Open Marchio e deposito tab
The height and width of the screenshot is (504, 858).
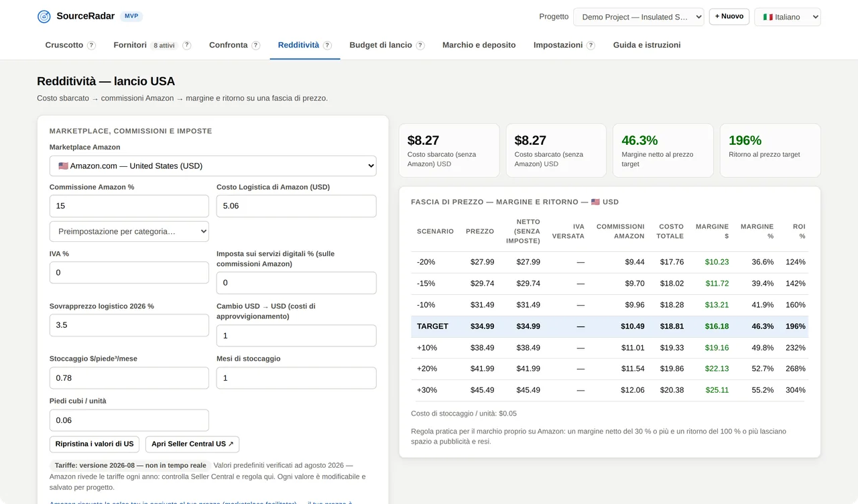pyautogui.click(x=479, y=45)
